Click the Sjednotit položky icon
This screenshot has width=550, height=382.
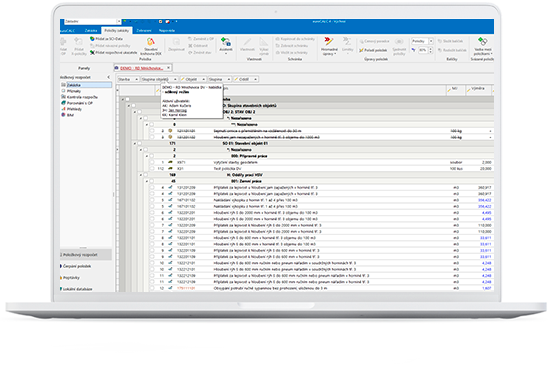point(399,42)
